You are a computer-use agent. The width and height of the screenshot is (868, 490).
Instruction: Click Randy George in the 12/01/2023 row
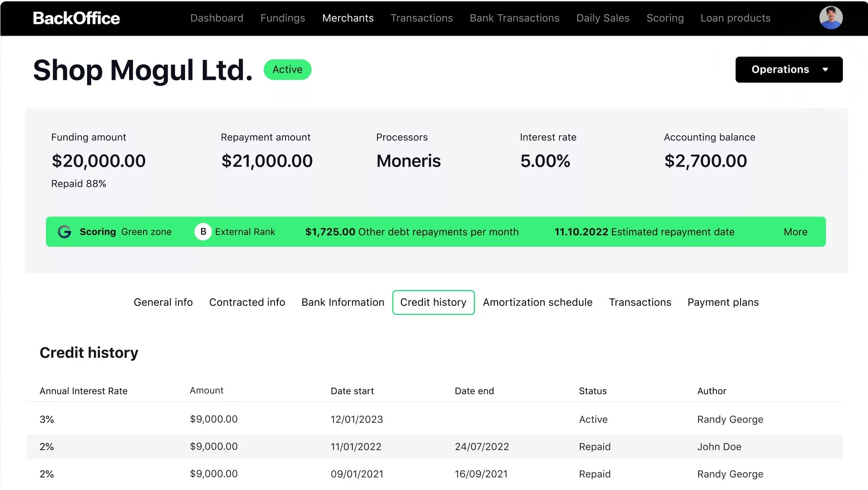click(730, 419)
